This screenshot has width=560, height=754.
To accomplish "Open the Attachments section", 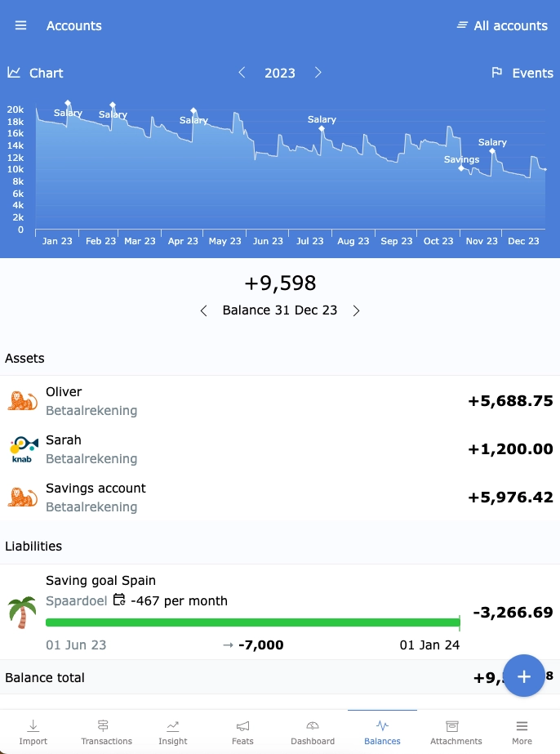I will (455, 730).
